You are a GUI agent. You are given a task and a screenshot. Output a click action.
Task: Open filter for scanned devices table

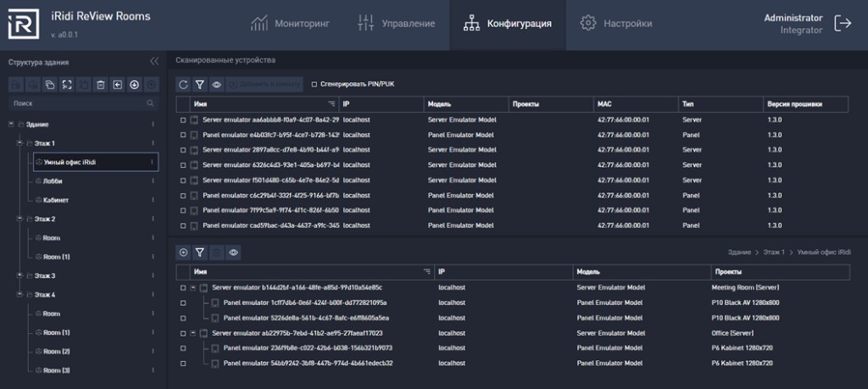(x=200, y=85)
